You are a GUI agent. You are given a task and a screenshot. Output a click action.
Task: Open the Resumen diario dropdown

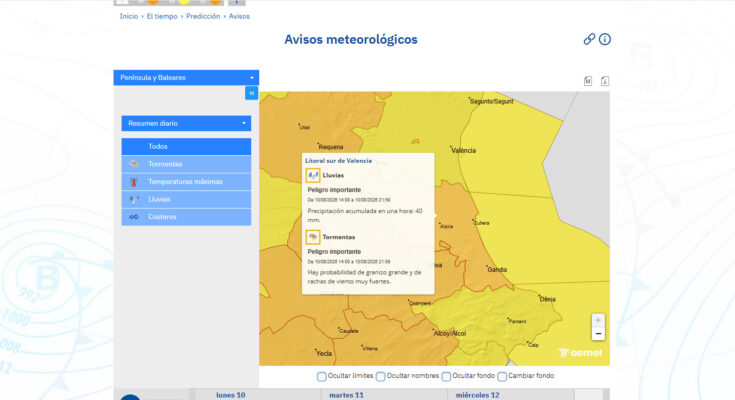(x=186, y=123)
